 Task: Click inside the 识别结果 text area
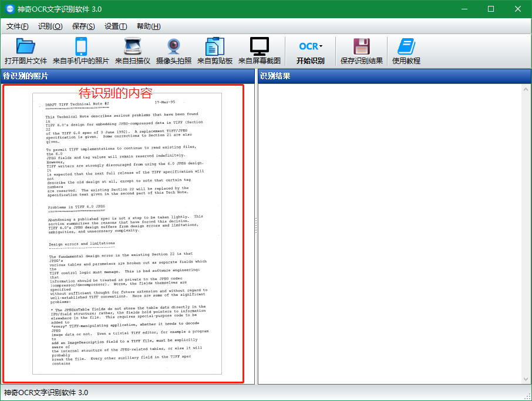390,234
